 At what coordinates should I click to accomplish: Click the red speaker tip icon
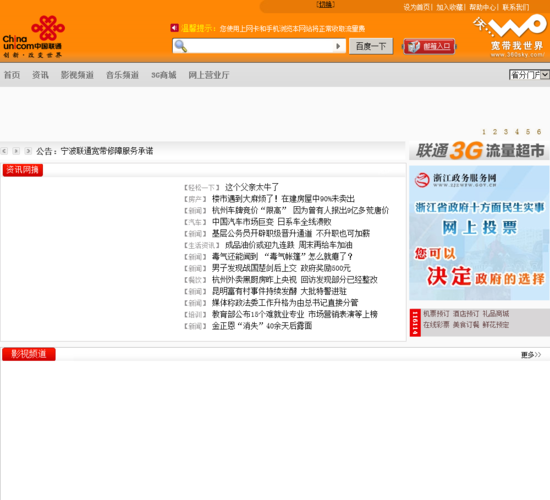click(174, 28)
